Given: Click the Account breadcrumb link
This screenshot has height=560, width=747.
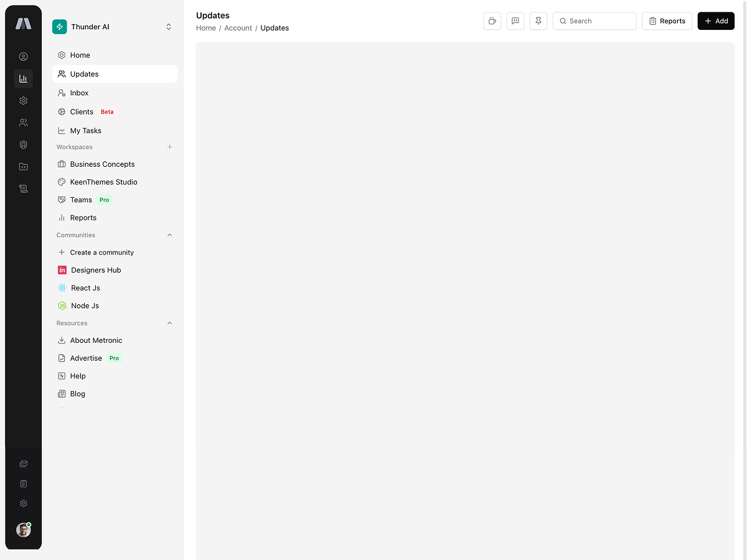Looking at the screenshot, I should 238,28.
